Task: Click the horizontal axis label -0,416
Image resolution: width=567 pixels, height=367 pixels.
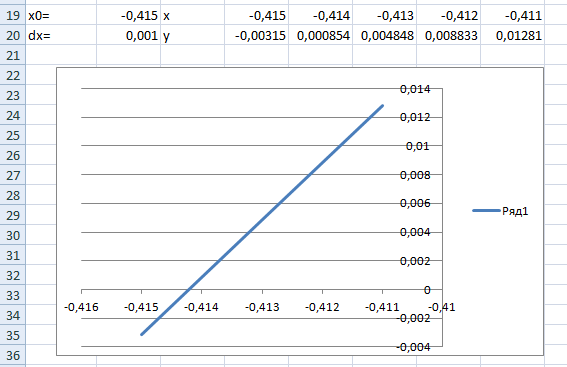Action: tap(81, 307)
